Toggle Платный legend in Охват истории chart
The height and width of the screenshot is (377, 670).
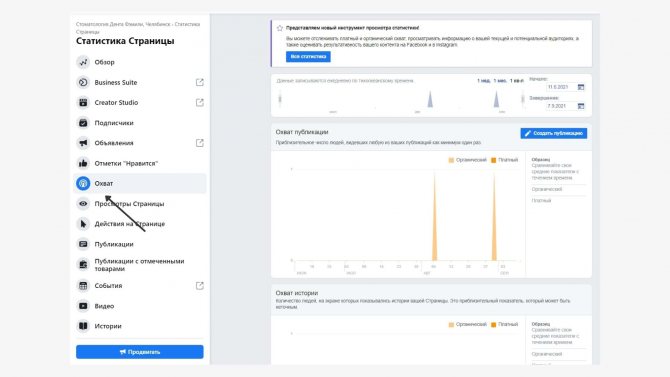click(x=504, y=324)
